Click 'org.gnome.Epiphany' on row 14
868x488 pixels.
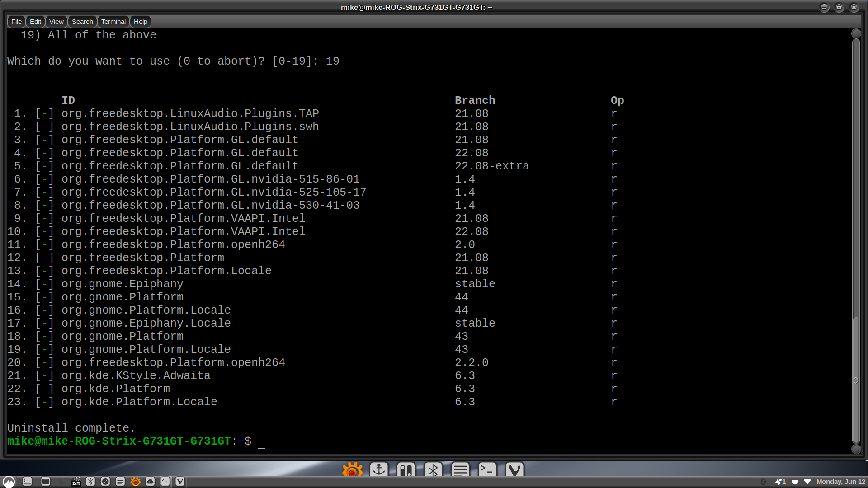point(123,284)
